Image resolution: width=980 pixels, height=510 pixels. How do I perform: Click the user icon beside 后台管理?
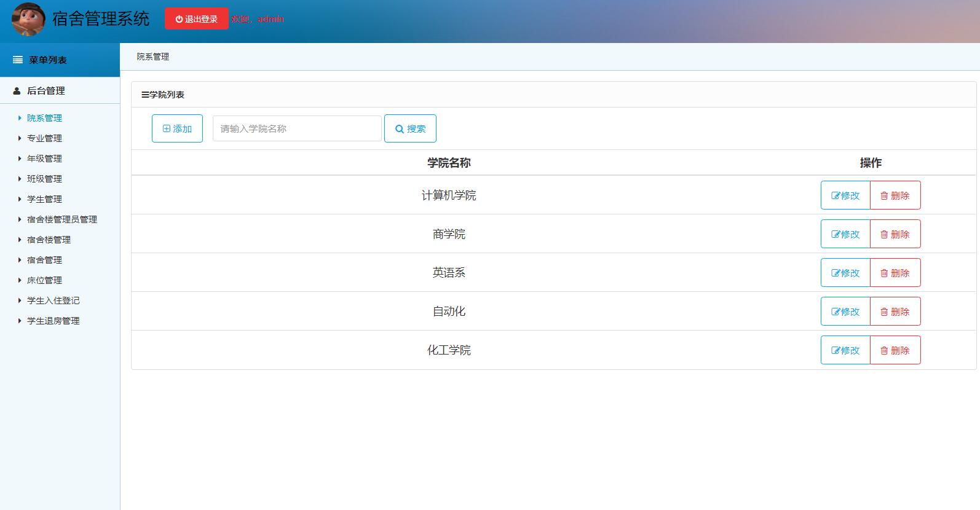point(17,91)
